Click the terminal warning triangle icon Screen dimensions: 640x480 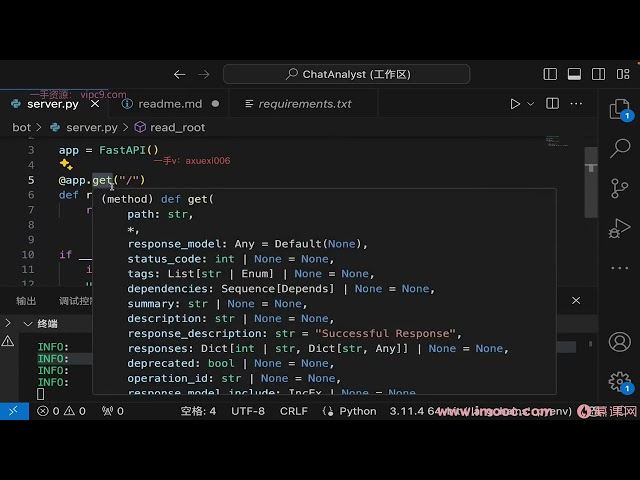8,341
